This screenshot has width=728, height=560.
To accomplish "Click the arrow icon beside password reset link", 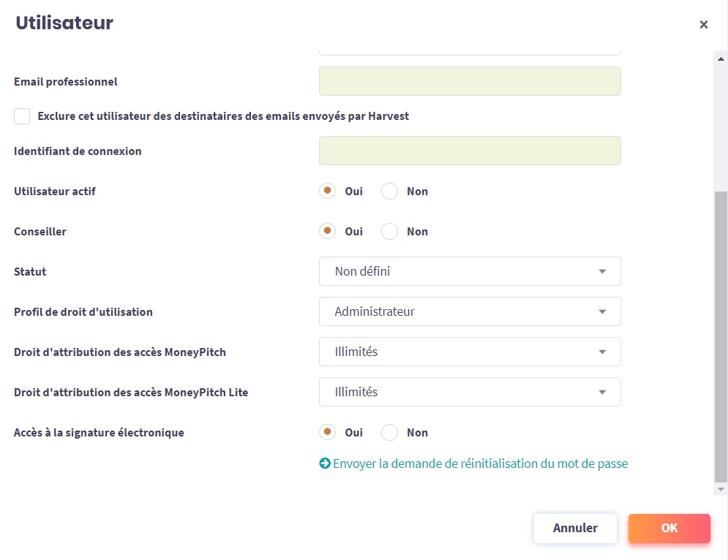I will click(325, 463).
